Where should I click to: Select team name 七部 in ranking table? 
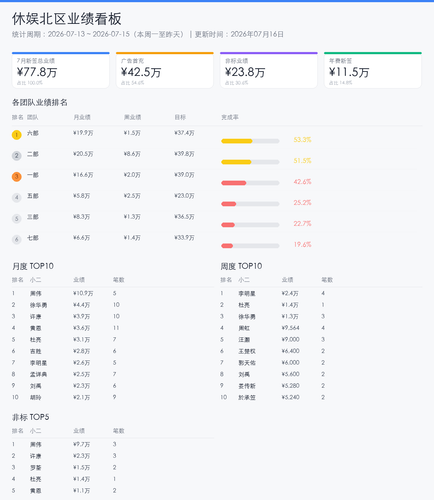[33, 238]
